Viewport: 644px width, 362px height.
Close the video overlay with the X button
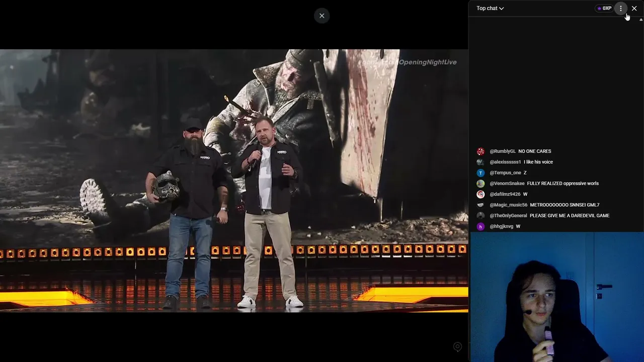click(x=322, y=16)
